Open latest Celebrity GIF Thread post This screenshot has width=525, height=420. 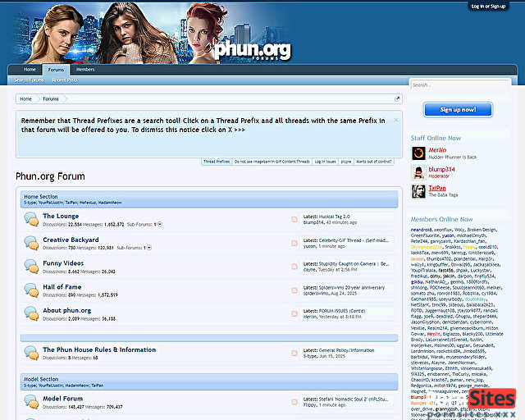[x=354, y=240]
